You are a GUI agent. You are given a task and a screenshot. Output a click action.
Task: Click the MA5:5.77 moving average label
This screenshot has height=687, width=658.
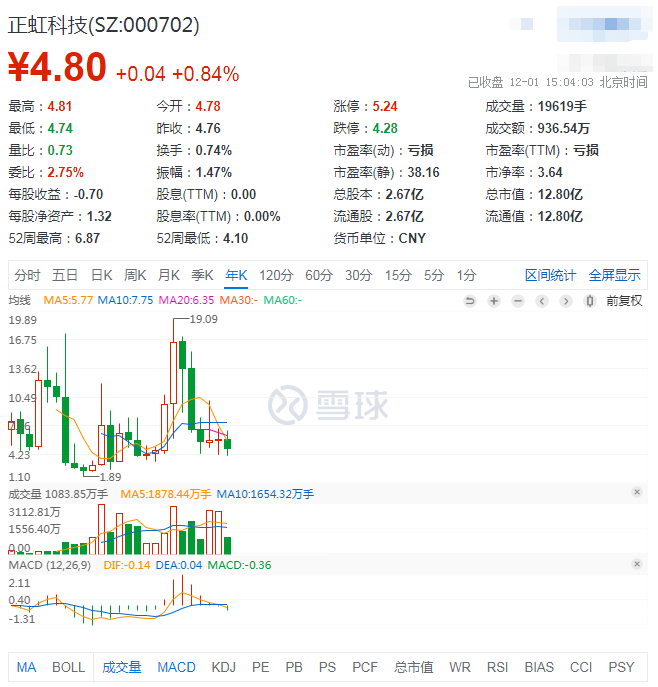click(68, 301)
